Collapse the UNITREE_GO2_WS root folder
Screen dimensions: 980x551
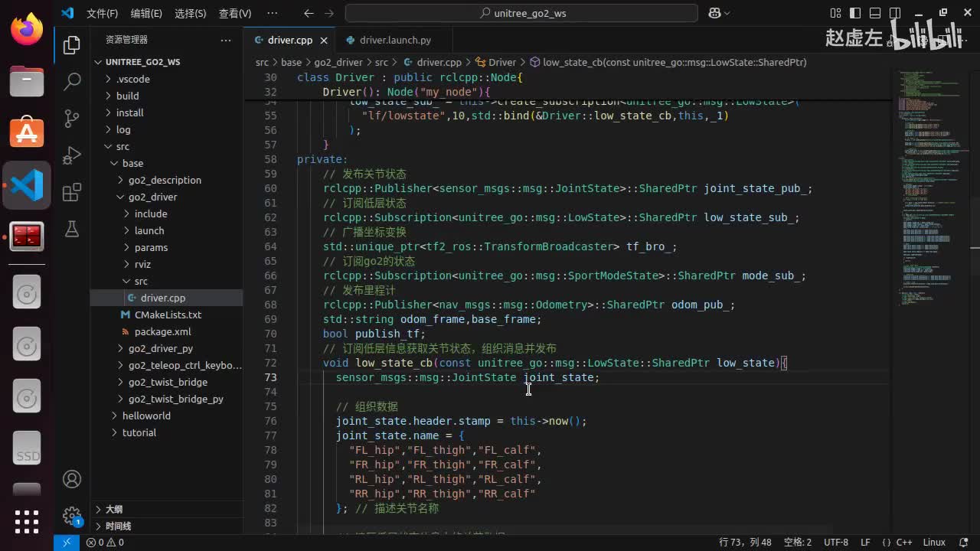click(x=167, y=62)
